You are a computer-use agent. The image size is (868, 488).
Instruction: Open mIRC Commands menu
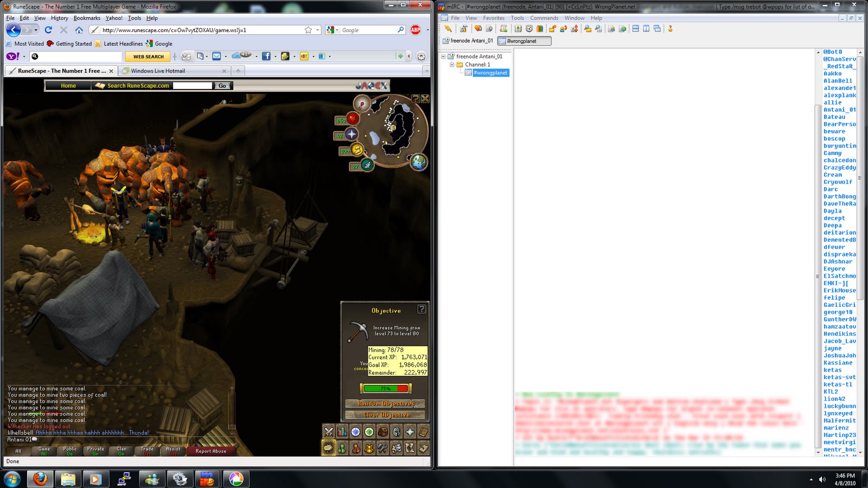[544, 18]
